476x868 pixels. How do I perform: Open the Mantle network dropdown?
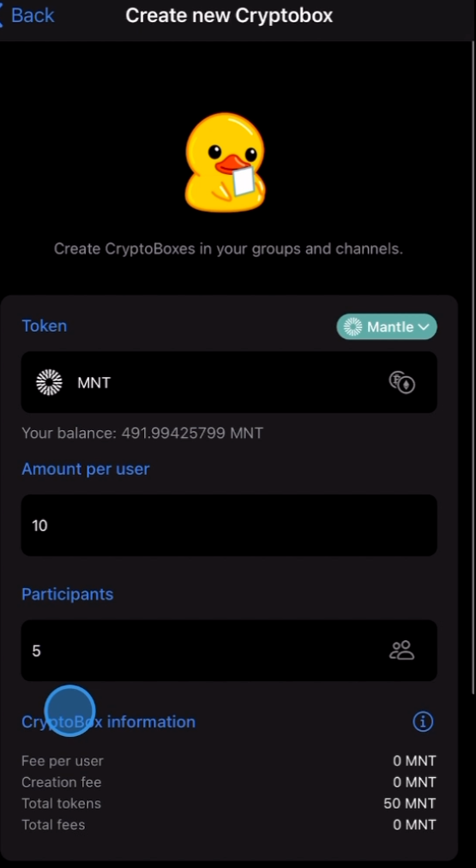[x=386, y=327]
